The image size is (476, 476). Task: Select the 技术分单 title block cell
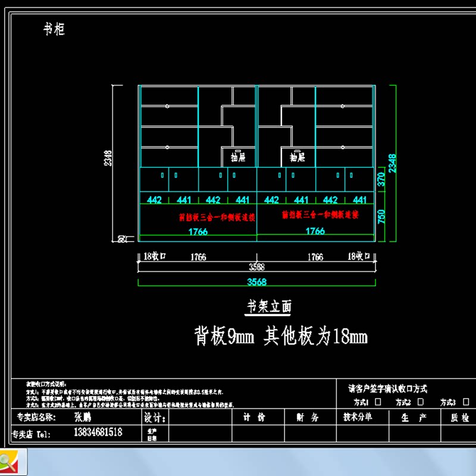point(358,417)
